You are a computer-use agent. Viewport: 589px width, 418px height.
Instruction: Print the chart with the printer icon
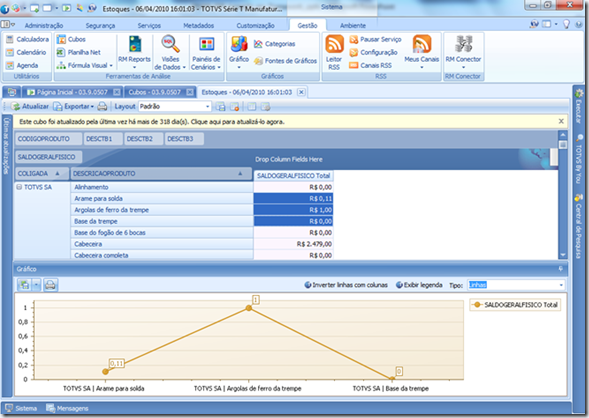[50, 285]
